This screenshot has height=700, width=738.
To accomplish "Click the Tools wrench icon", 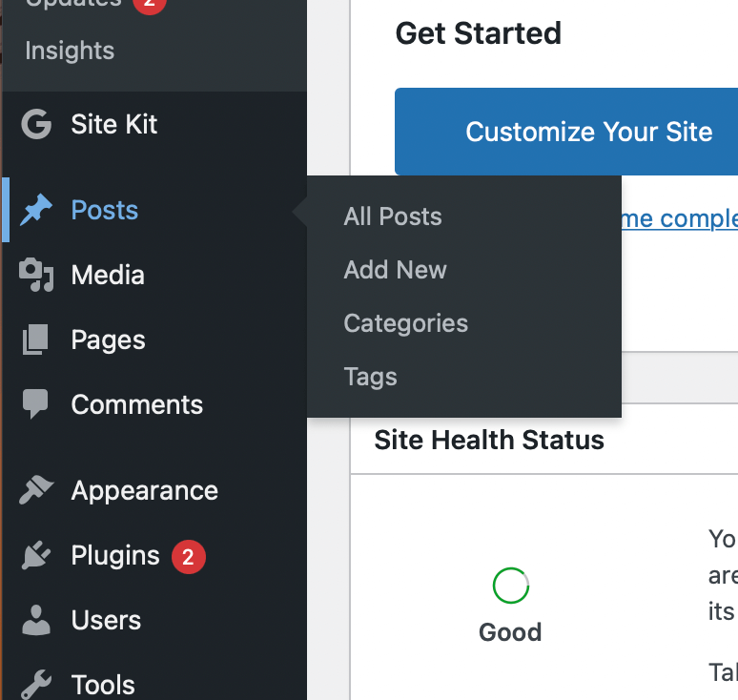I will (36, 685).
